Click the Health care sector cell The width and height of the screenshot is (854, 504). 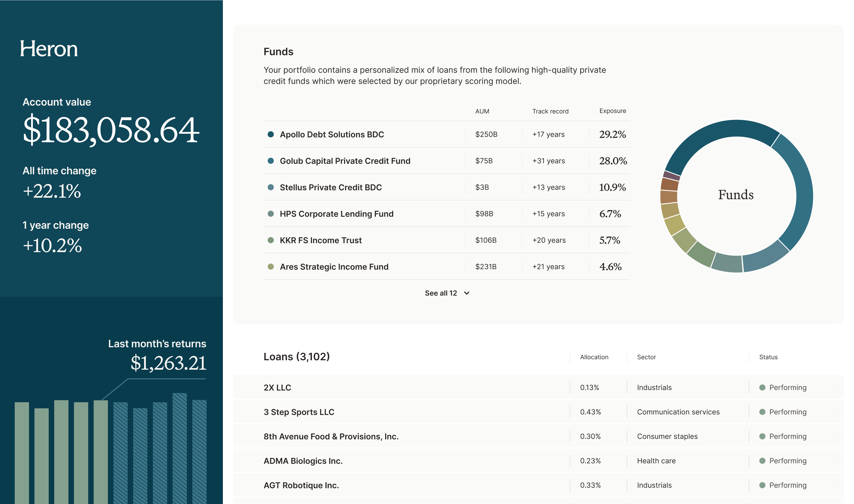656,461
